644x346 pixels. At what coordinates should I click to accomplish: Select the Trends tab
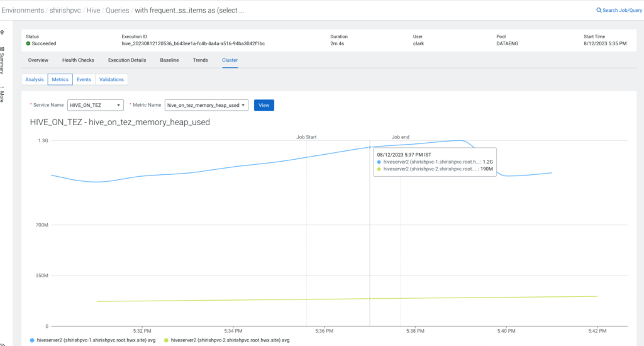tap(200, 60)
